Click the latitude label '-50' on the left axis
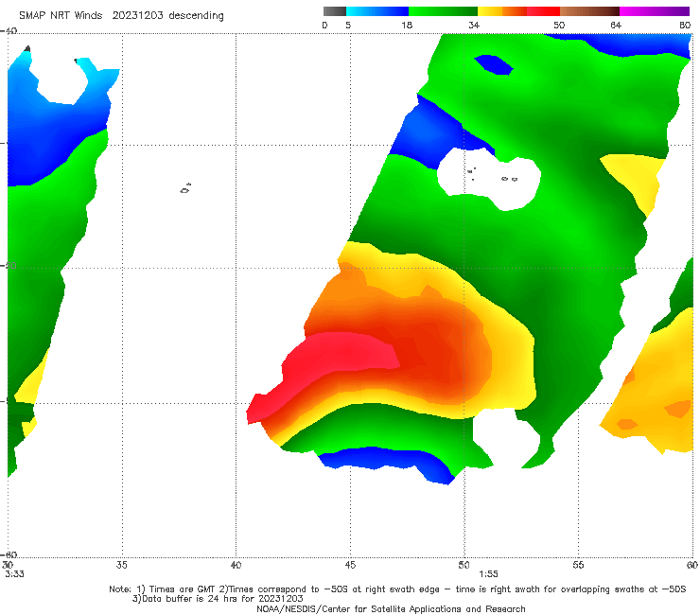This screenshot has width=700, height=615. [9, 266]
